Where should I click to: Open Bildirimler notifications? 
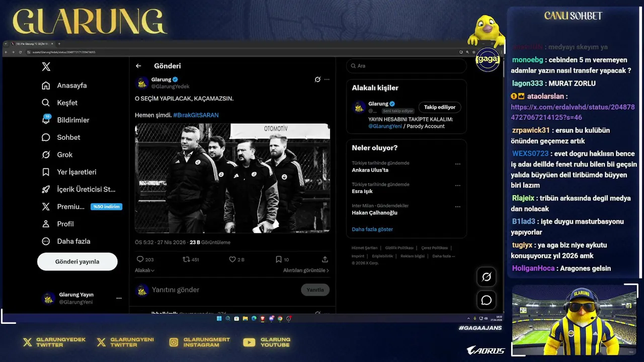pyautogui.click(x=65, y=120)
